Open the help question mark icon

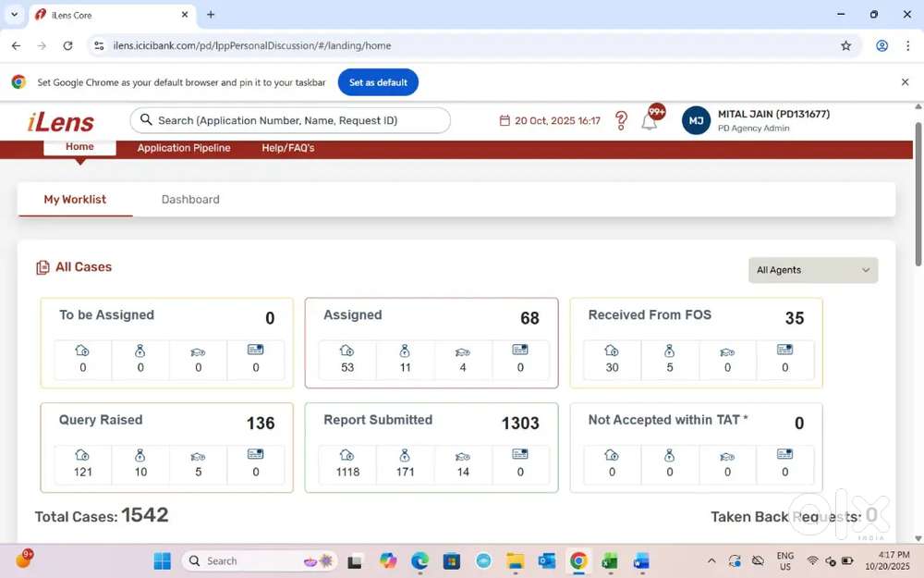coord(621,121)
